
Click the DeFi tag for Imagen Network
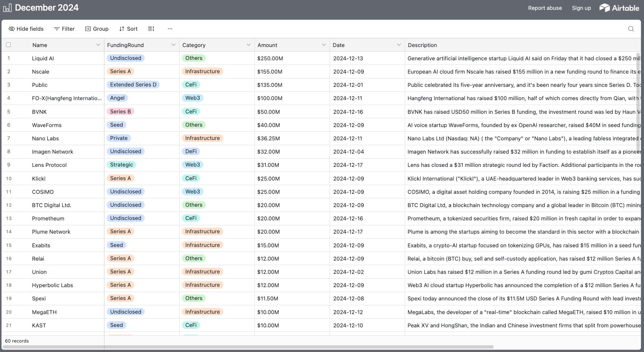(191, 151)
